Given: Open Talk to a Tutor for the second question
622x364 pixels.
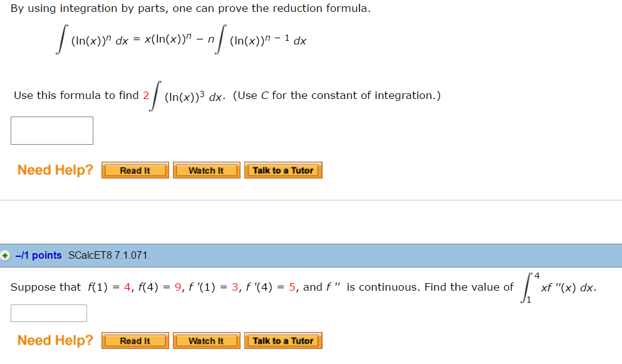Looking at the screenshot, I should [x=283, y=341].
